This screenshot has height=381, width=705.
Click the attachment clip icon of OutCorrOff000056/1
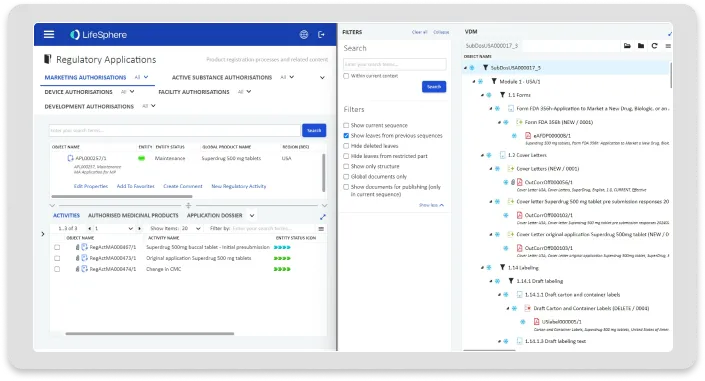[513, 182]
